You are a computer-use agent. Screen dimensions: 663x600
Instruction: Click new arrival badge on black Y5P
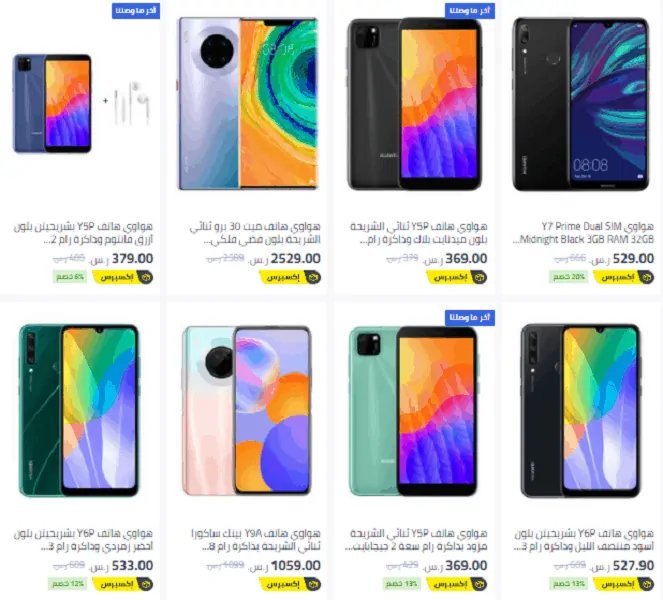(x=470, y=11)
